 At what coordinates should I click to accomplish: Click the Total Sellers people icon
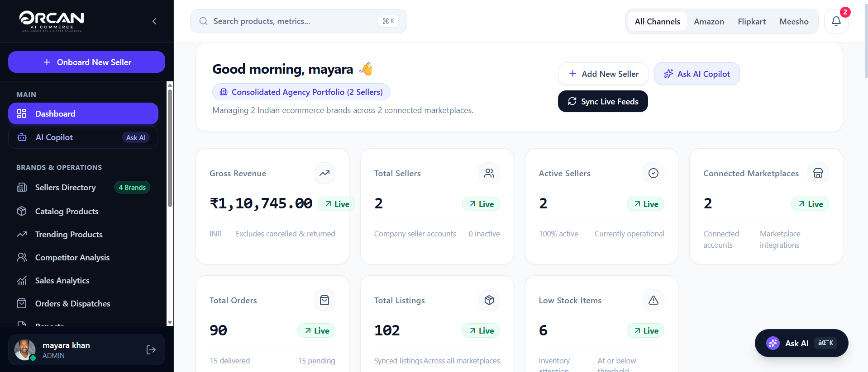(489, 173)
